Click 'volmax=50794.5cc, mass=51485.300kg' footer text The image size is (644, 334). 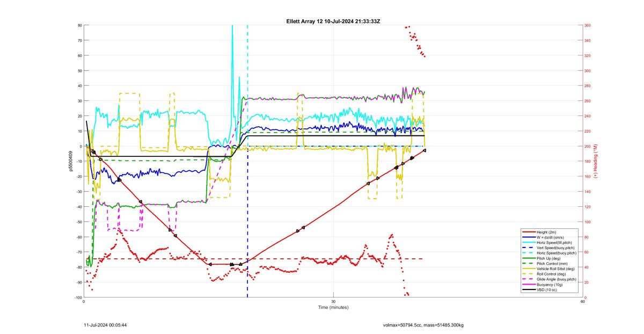423,325
